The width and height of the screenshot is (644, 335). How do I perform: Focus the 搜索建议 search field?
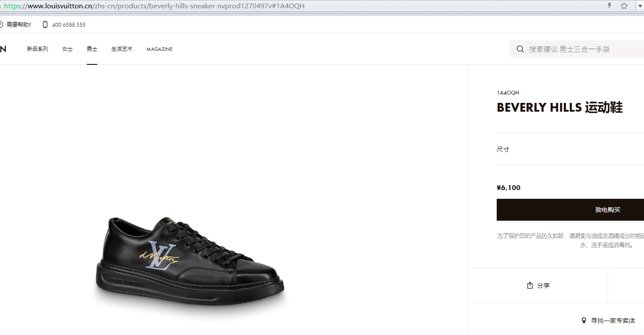point(577,49)
